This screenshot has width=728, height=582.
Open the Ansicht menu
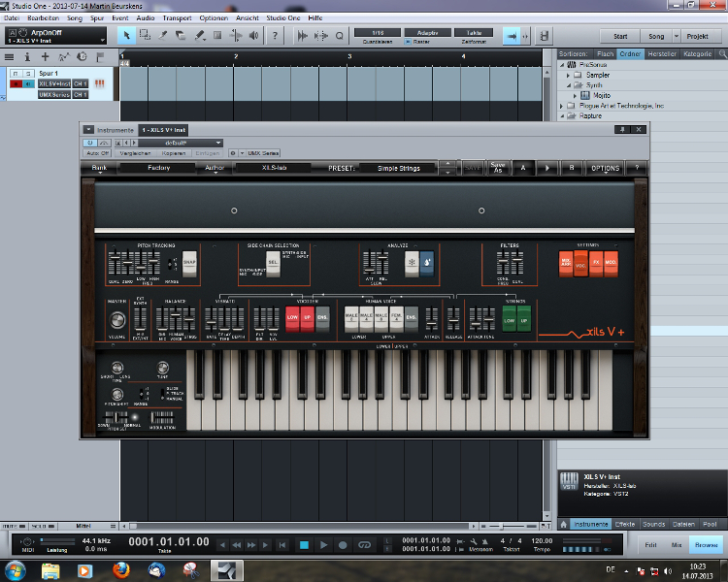pyautogui.click(x=247, y=17)
